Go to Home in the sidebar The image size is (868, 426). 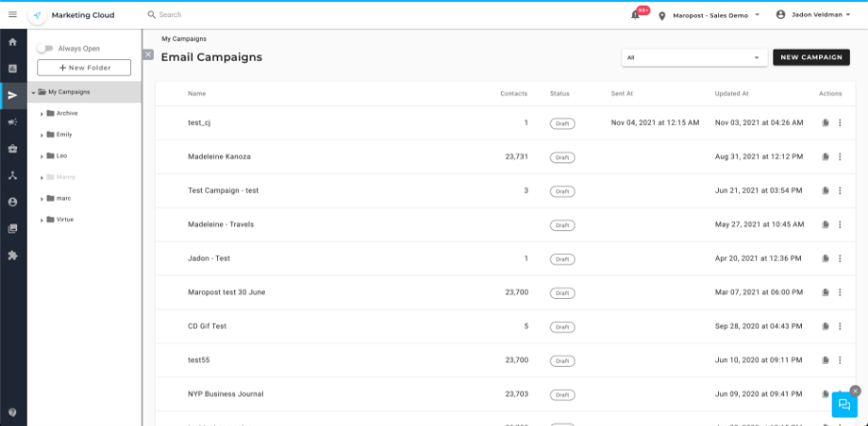(x=12, y=42)
